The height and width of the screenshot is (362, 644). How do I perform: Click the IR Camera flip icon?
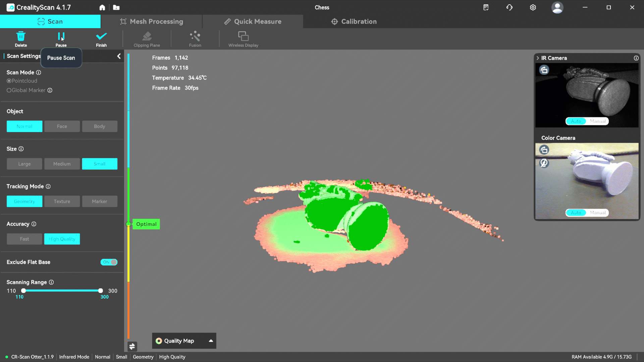[544, 70]
